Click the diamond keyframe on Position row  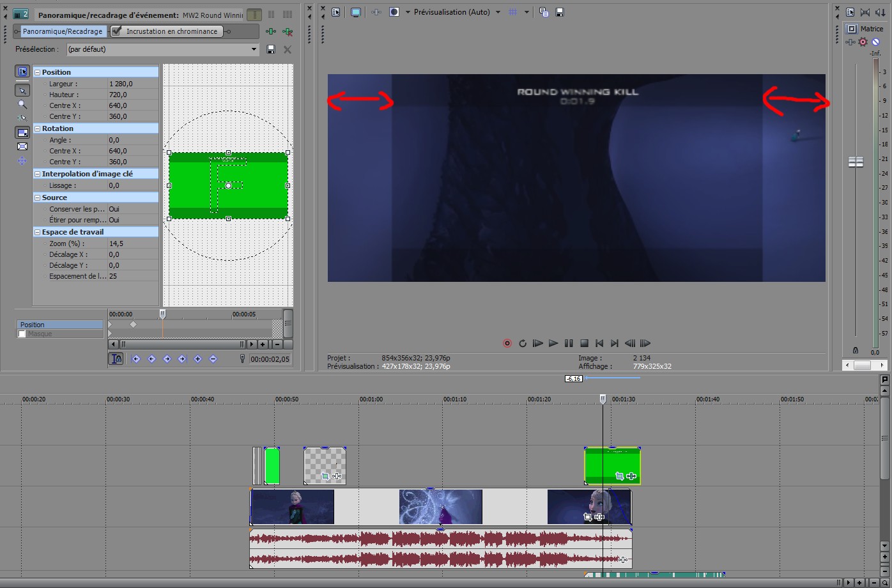point(133,325)
